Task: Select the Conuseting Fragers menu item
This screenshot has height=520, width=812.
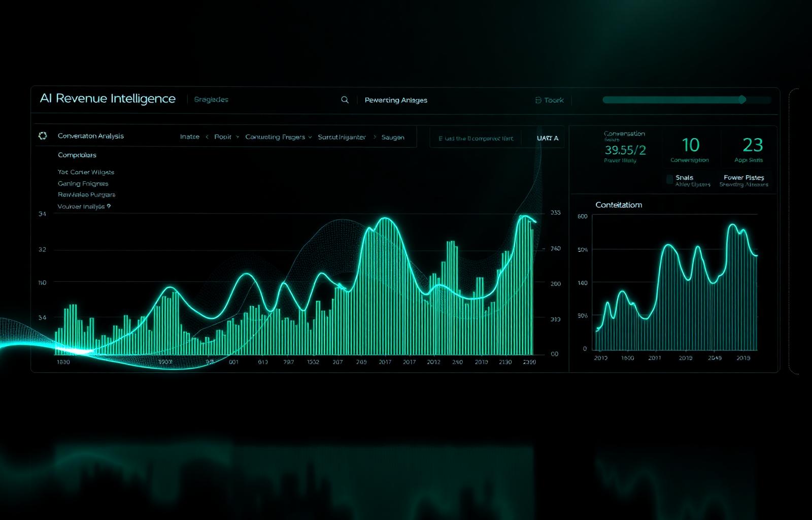Action: [x=275, y=137]
